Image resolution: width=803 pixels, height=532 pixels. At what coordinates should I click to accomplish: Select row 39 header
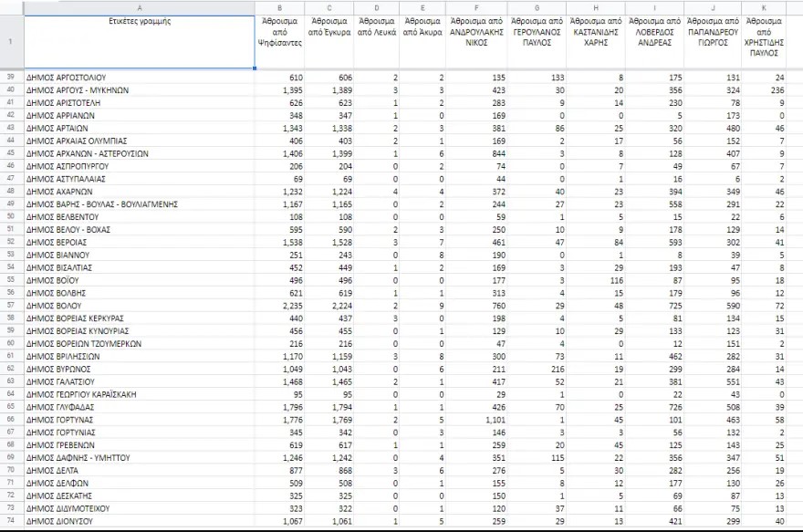[x=11, y=78]
